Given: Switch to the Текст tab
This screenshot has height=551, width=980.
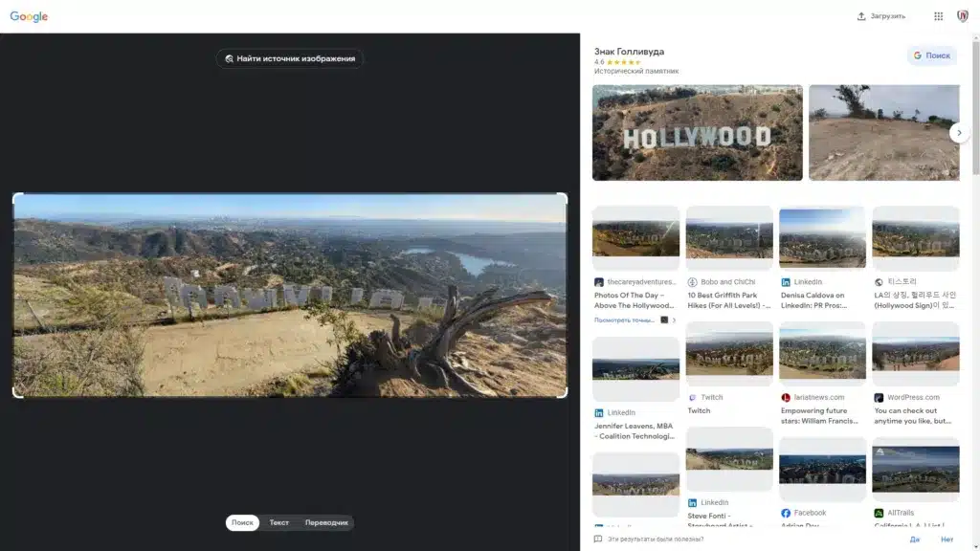Looking at the screenshot, I should (x=278, y=523).
